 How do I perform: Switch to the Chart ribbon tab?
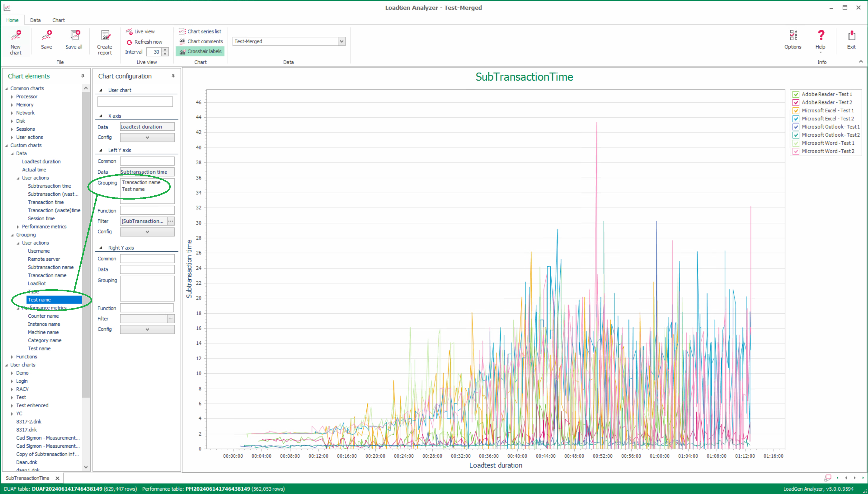pyautogui.click(x=58, y=20)
